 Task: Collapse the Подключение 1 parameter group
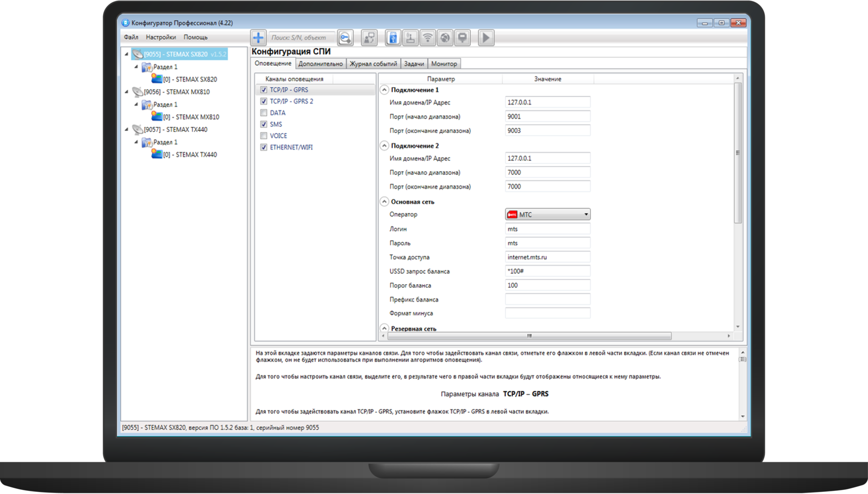(384, 90)
